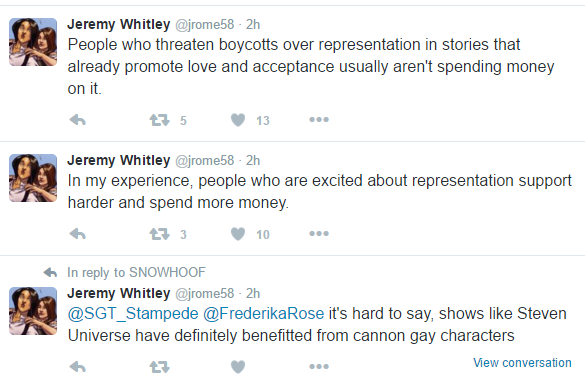Open more options on 'In my experience' tweet
Screen dimensions: 585x381
[x=319, y=234]
